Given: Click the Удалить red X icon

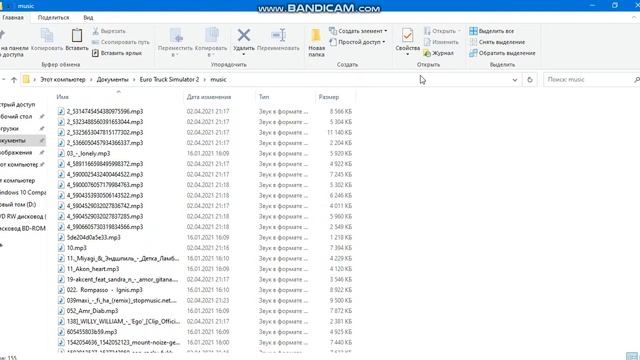Looking at the screenshot, I should [244, 35].
